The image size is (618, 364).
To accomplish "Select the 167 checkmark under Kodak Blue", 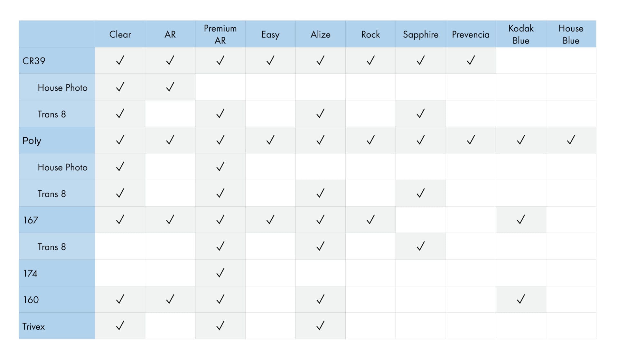I will [x=521, y=220].
